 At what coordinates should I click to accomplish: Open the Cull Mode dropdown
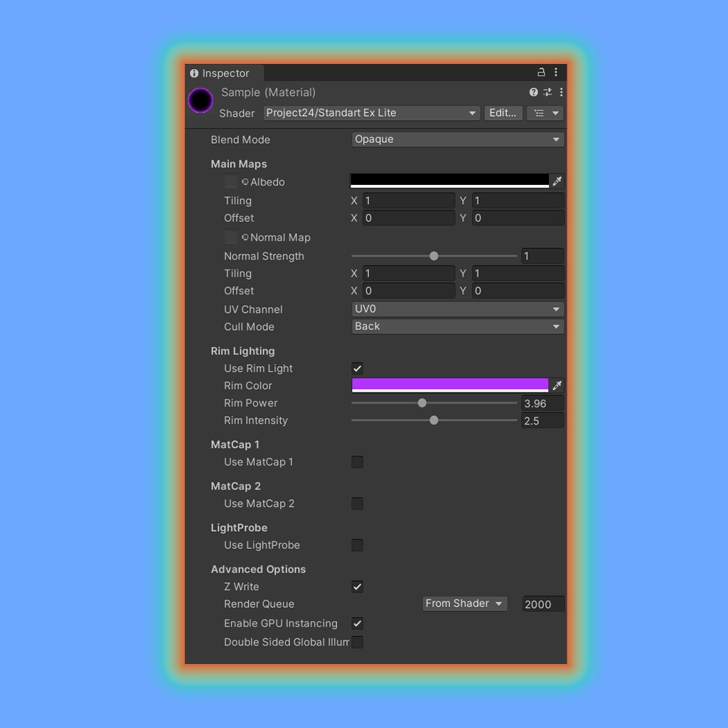458,326
